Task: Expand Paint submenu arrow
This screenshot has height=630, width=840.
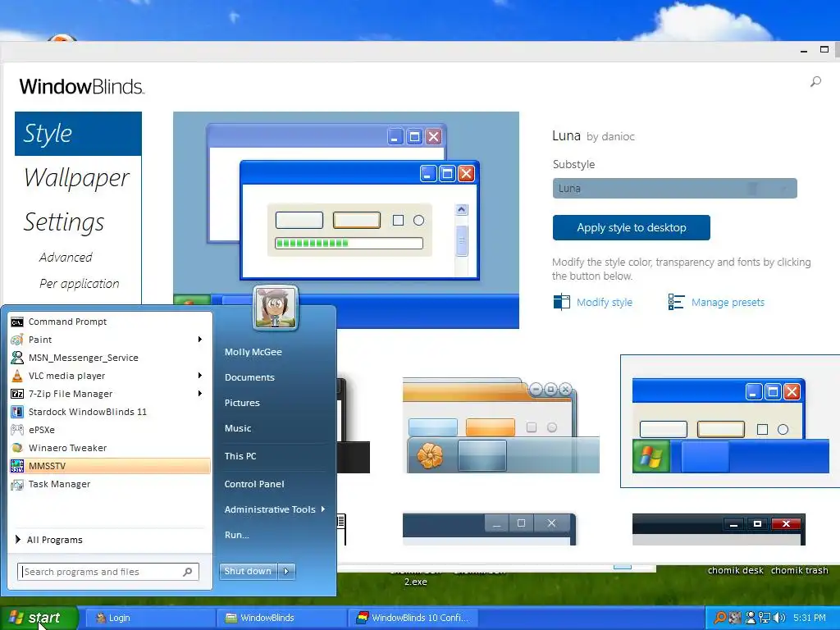Action: click(x=200, y=339)
